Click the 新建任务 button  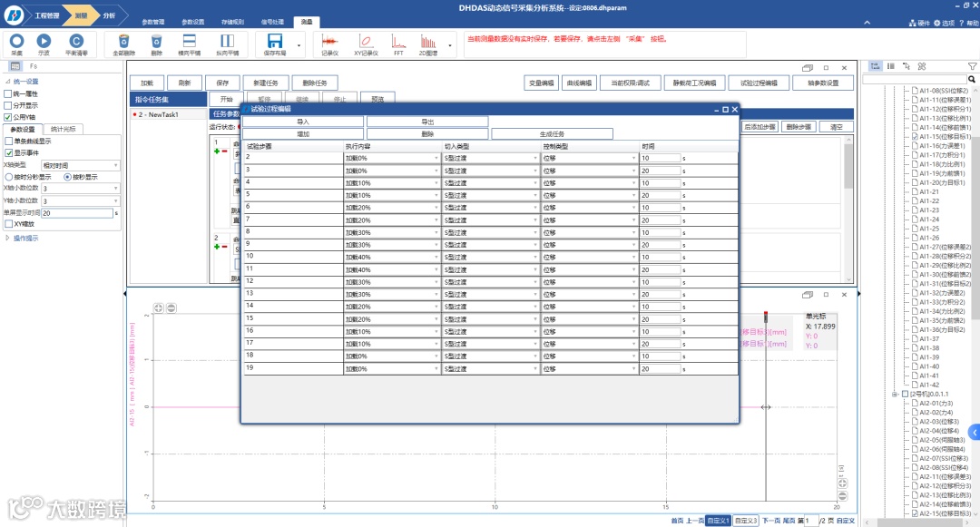pos(265,83)
